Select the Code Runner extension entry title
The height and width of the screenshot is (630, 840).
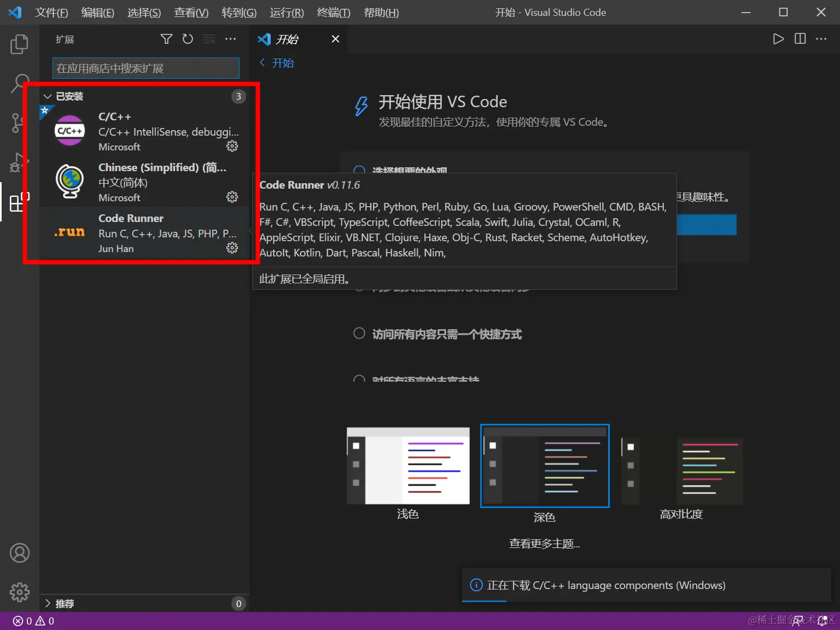(x=131, y=218)
